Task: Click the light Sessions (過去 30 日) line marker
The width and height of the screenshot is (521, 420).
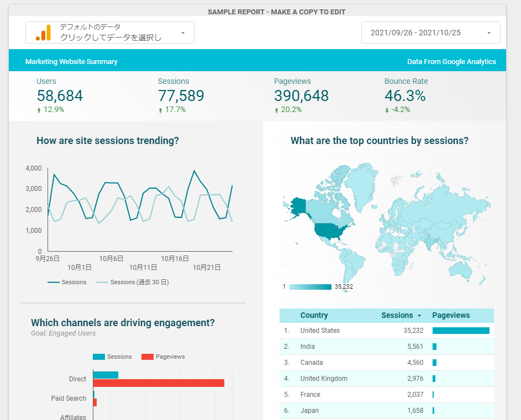Action: 102,282
